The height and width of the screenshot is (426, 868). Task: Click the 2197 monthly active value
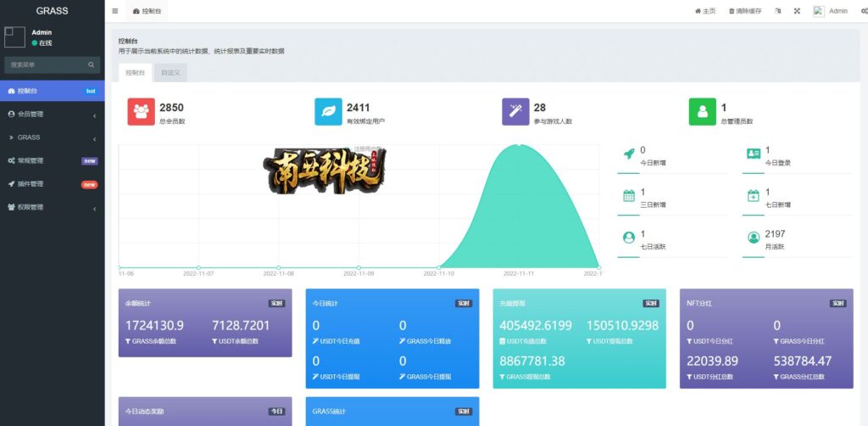[775, 233]
